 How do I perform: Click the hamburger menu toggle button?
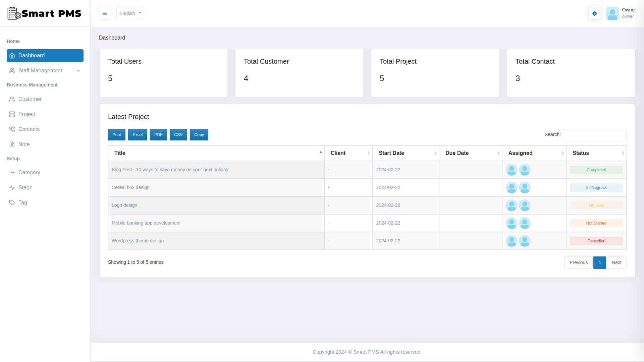(105, 13)
